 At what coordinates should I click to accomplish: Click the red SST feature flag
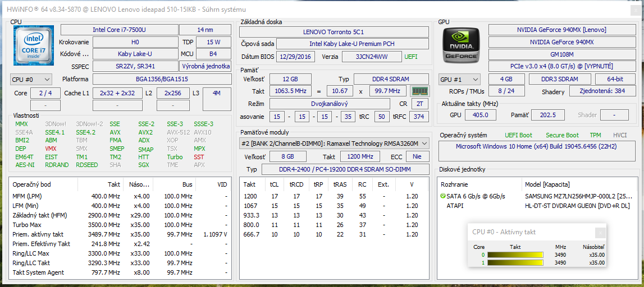click(198, 156)
